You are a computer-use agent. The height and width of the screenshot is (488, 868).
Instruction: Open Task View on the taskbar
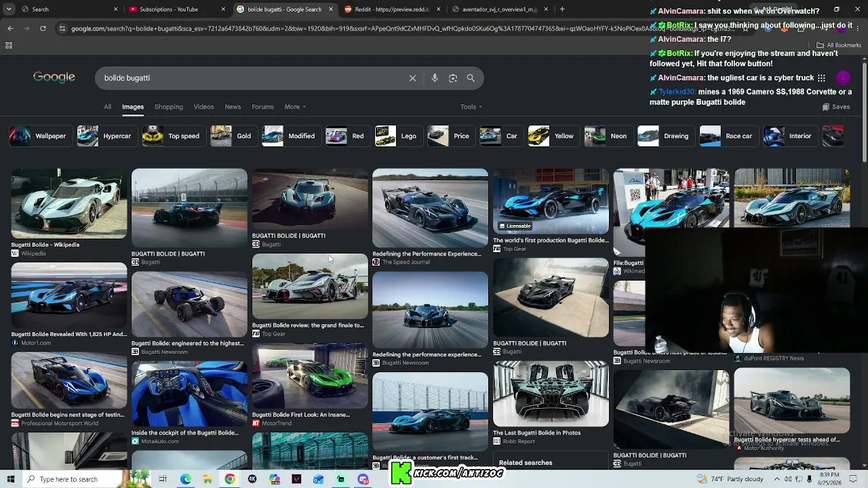163,479
